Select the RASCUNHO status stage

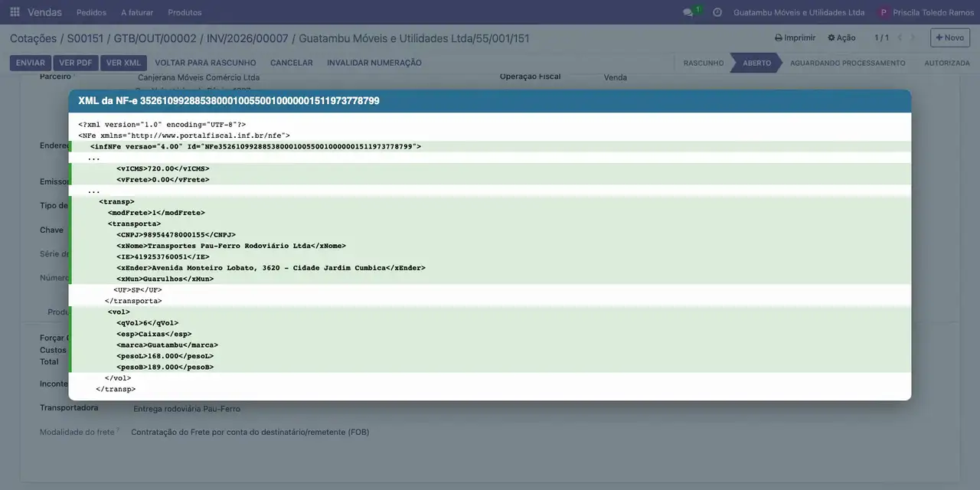pyautogui.click(x=703, y=63)
